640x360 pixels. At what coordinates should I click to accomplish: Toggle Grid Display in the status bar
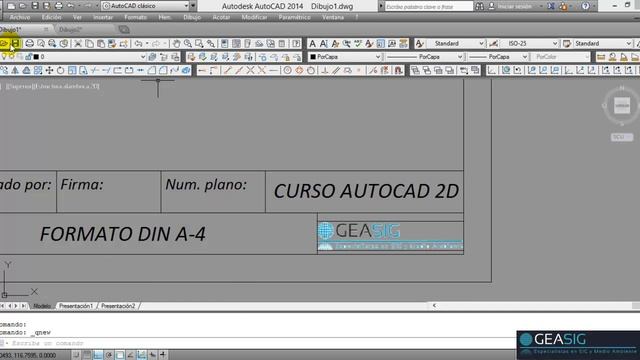pos(87,355)
